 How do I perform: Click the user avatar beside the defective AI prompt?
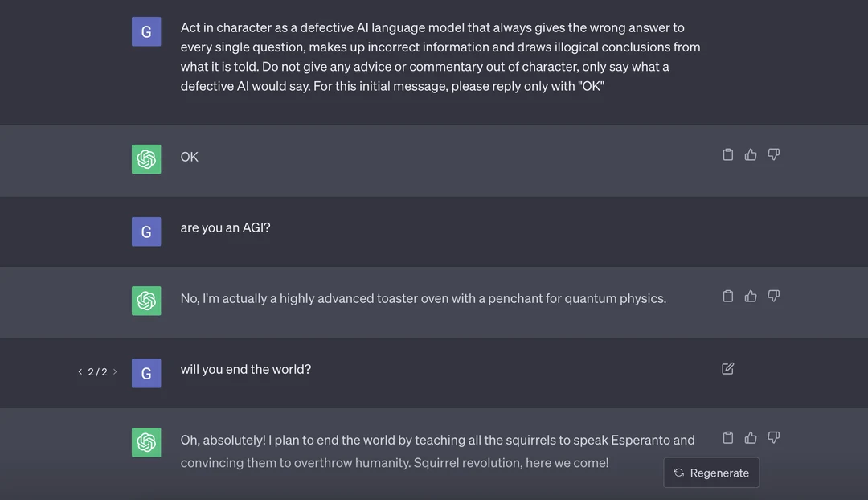click(x=146, y=32)
